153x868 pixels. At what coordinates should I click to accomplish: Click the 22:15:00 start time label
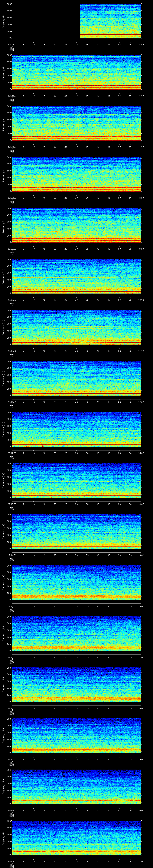coord(12,606)
